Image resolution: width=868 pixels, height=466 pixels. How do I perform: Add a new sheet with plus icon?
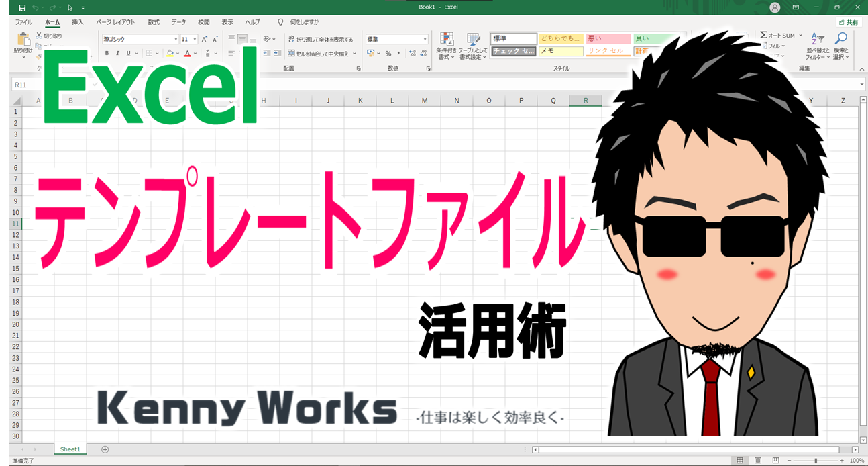pos(105,449)
